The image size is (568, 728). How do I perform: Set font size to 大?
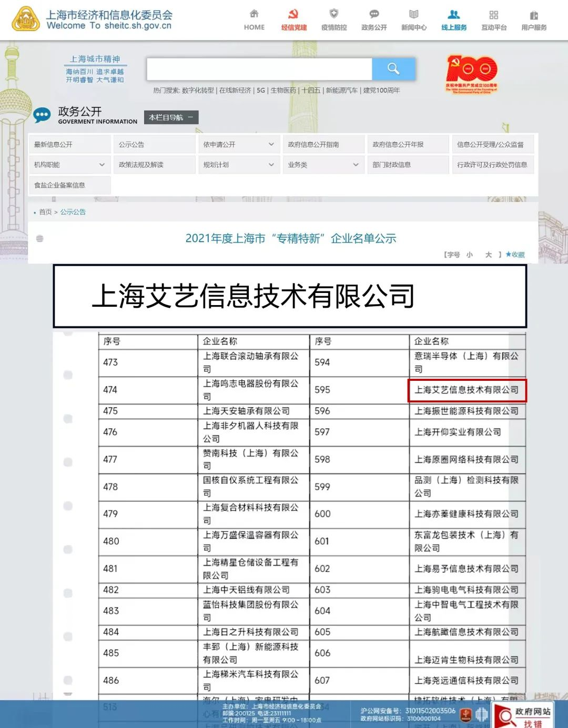point(489,255)
